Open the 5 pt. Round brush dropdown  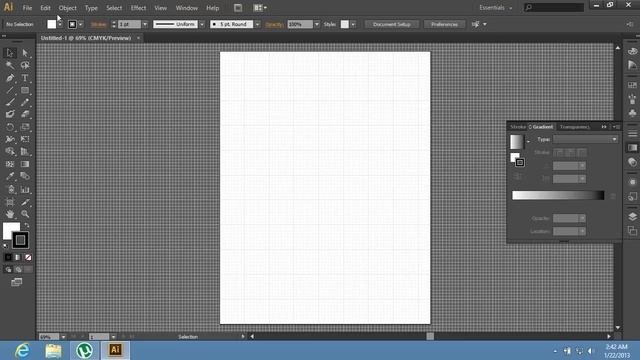[257, 24]
